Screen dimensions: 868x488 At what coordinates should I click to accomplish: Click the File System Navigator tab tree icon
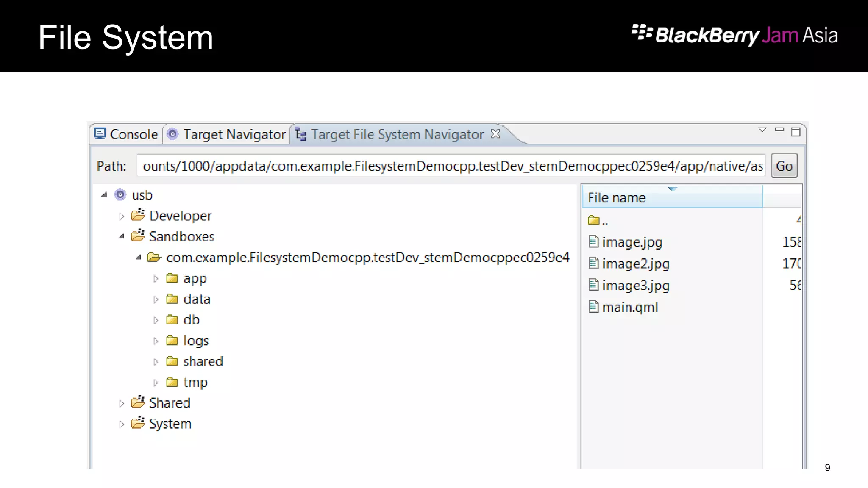(300, 134)
